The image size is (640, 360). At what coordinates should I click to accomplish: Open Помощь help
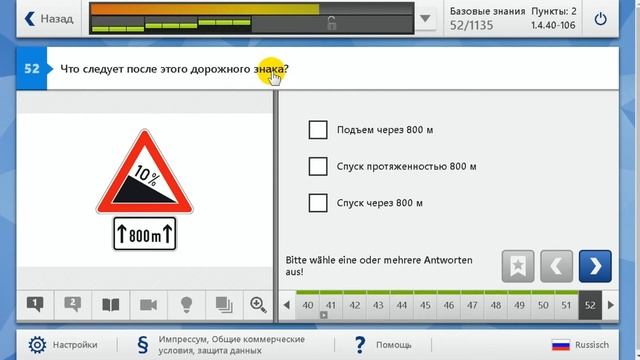point(382,345)
